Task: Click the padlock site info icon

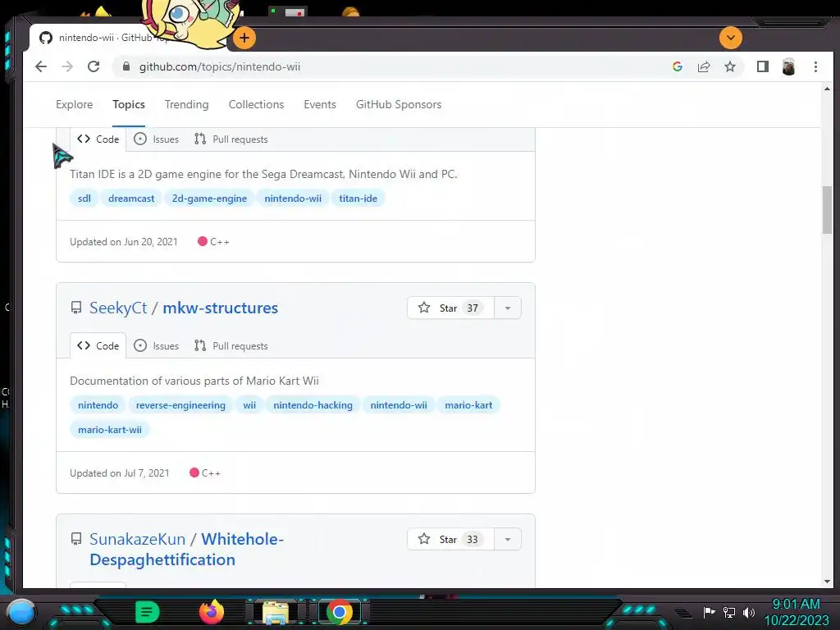Action: (x=126, y=66)
